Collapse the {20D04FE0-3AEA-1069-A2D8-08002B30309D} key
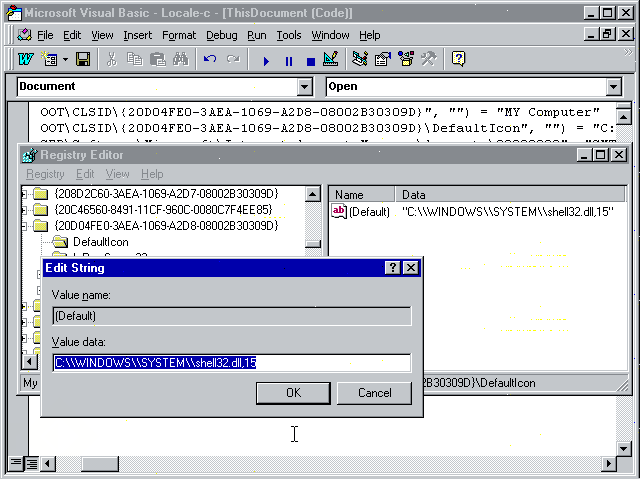Screen dimensions: 640x480 [24, 226]
